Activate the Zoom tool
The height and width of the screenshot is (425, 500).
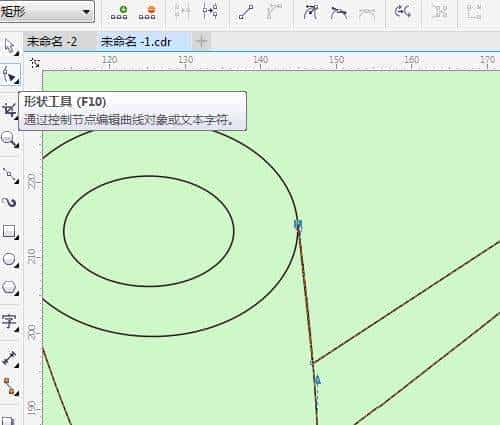pos(10,139)
